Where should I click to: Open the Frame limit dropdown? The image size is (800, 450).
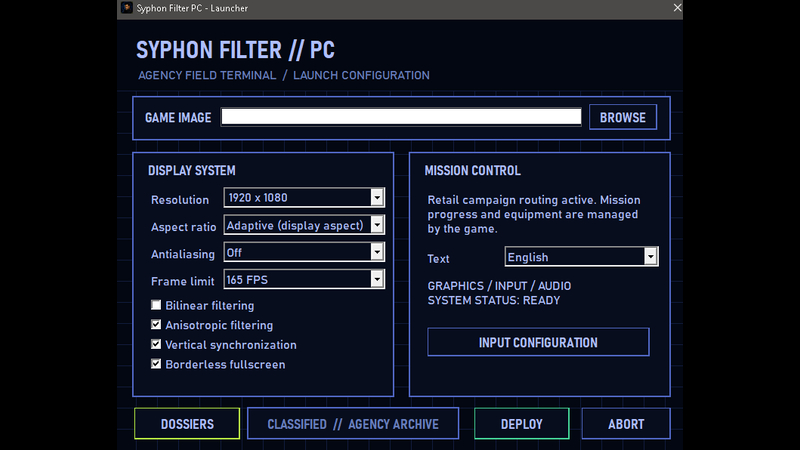(304, 280)
